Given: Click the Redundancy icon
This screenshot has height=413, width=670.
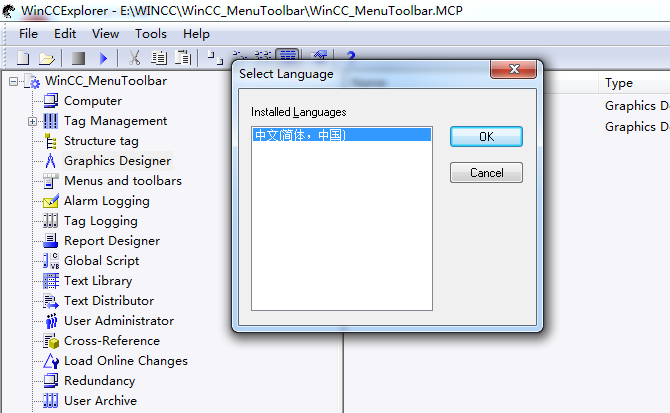Looking at the screenshot, I should (51, 381).
